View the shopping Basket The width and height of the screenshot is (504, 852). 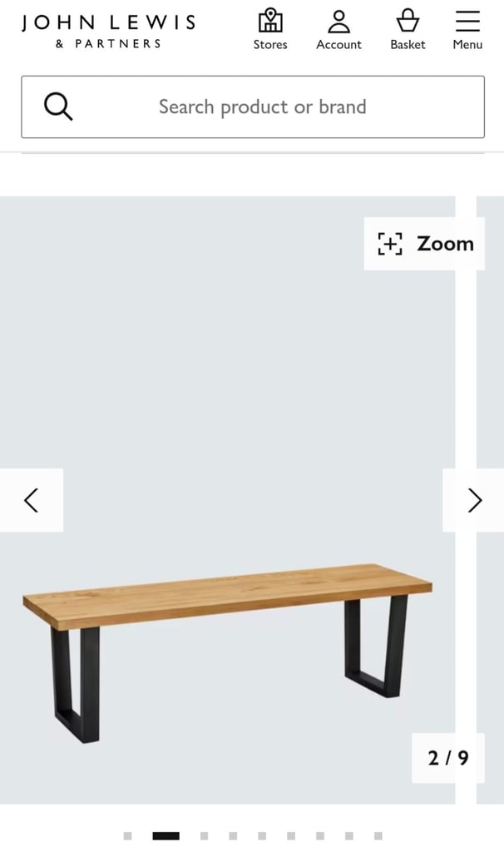(x=408, y=30)
